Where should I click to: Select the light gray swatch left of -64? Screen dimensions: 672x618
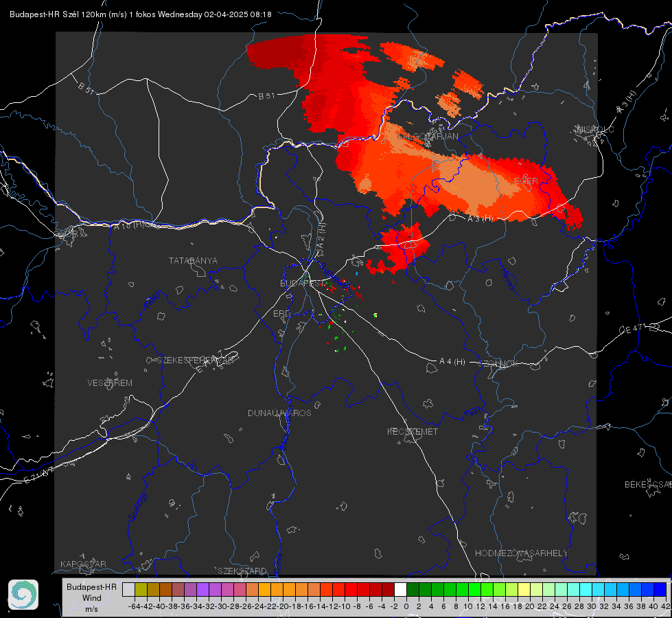(x=128, y=590)
